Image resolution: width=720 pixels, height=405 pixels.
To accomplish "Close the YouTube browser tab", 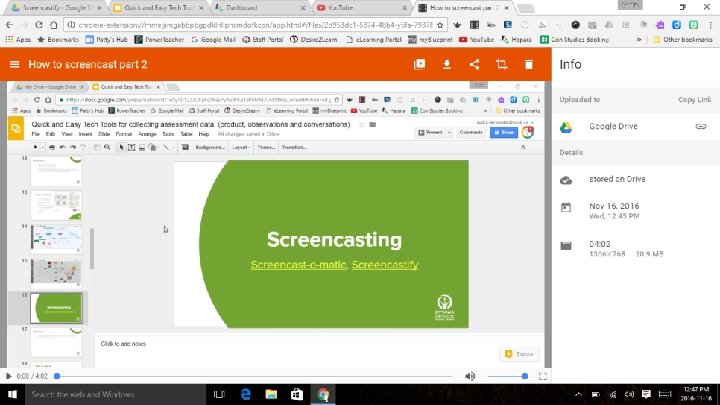I will click(405, 8).
